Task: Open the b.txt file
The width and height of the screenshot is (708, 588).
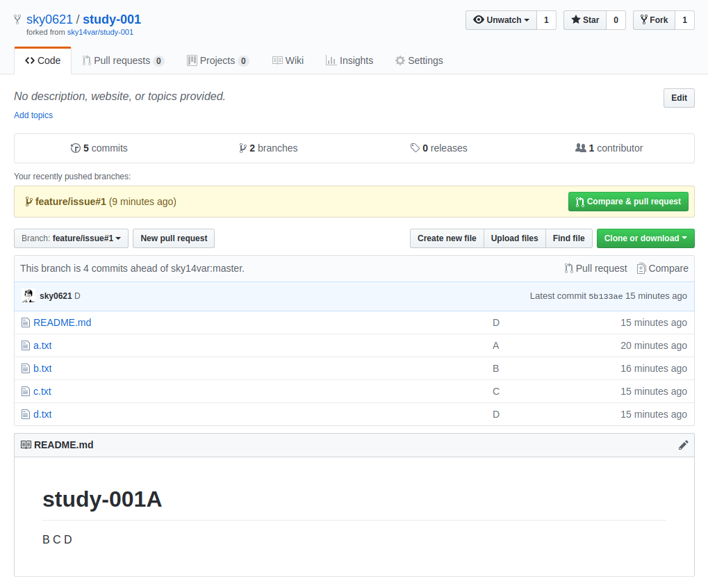Action: coord(42,368)
